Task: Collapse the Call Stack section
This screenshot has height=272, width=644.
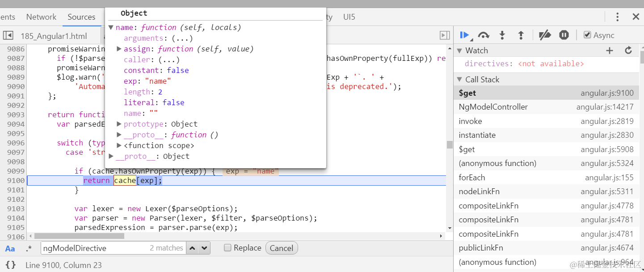Action: [x=459, y=80]
